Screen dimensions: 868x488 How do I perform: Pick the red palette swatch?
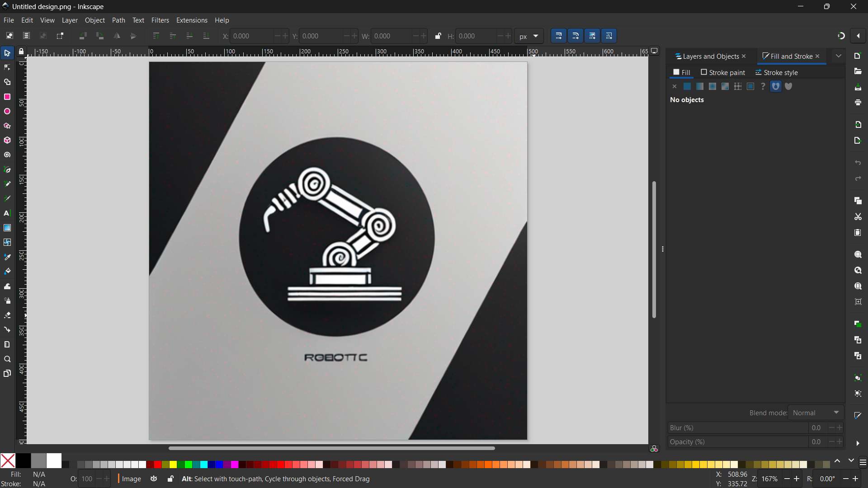[x=157, y=465]
